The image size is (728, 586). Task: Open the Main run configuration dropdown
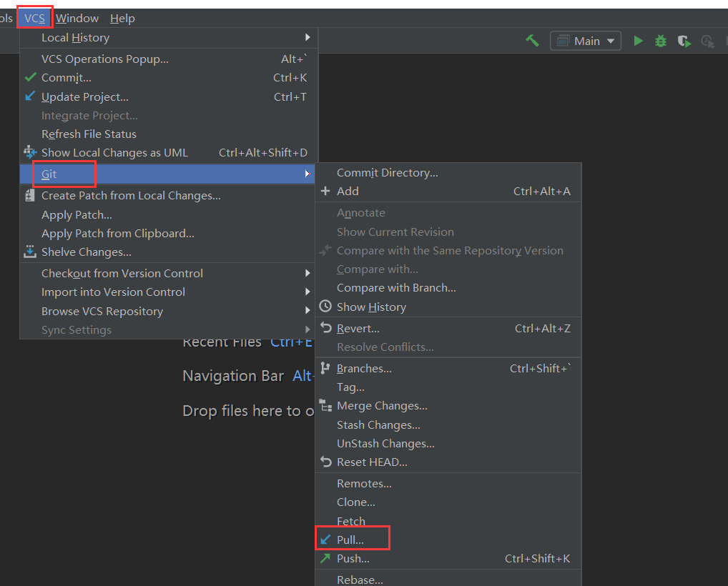click(586, 41)
